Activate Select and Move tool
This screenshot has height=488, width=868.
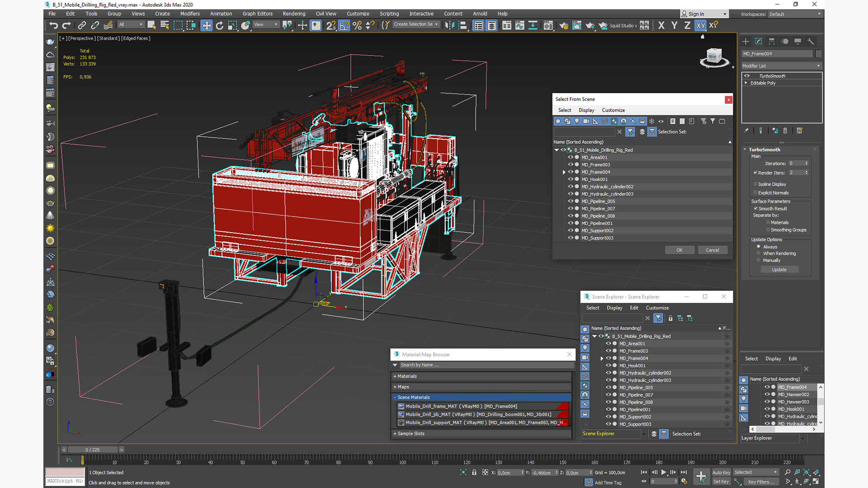click(x=206, y=25)
